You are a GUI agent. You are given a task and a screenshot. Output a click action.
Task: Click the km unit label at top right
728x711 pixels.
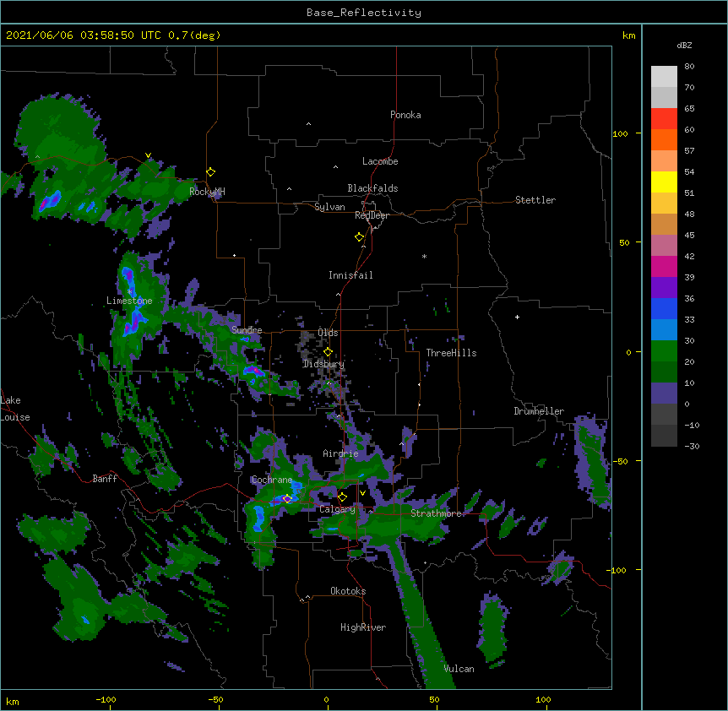pos(628,35)
